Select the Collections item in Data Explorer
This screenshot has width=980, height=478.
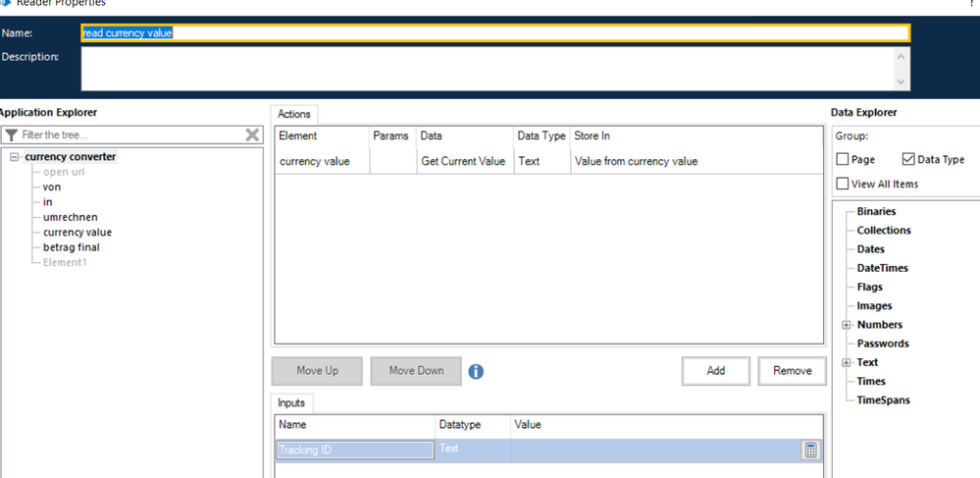[x=883, y=231]
